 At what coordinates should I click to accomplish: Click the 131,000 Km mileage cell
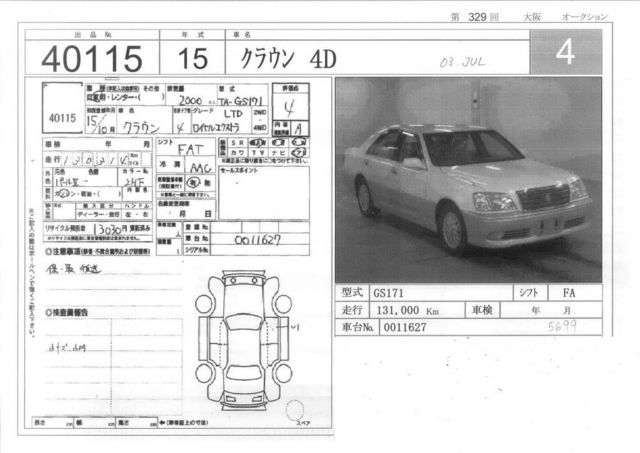[x=417, y=310]
